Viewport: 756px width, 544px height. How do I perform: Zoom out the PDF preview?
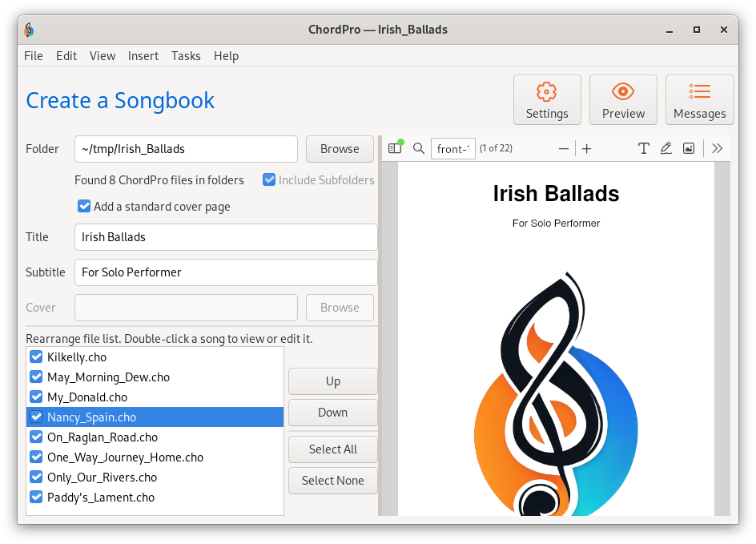point(564,148)
